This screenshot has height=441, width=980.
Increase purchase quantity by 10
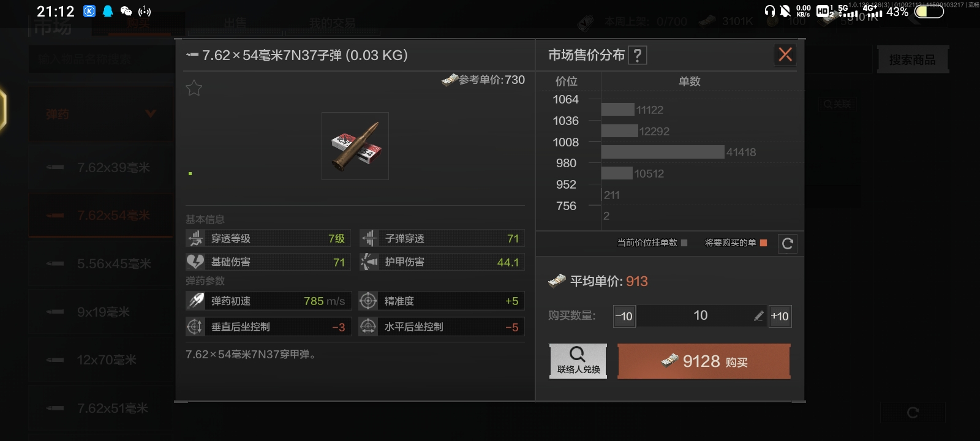[x=780, y=316]
